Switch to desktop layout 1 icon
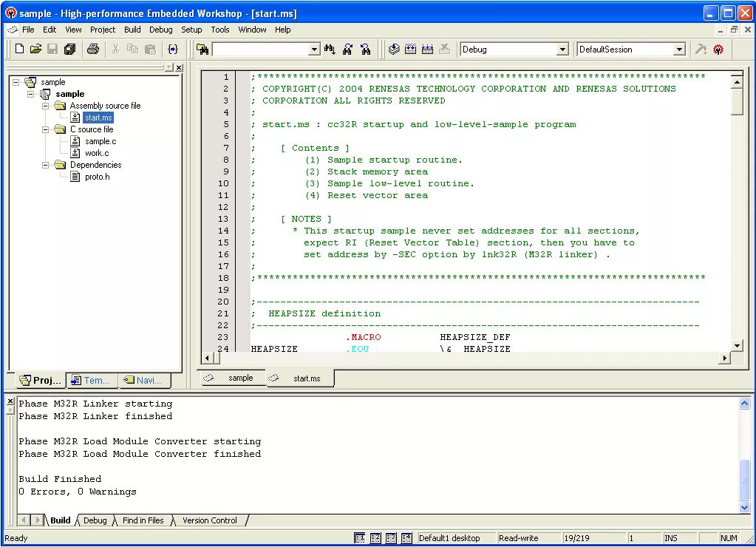Image resolution: width=756 pixels, height=547 pixels. tap(360, 538)
